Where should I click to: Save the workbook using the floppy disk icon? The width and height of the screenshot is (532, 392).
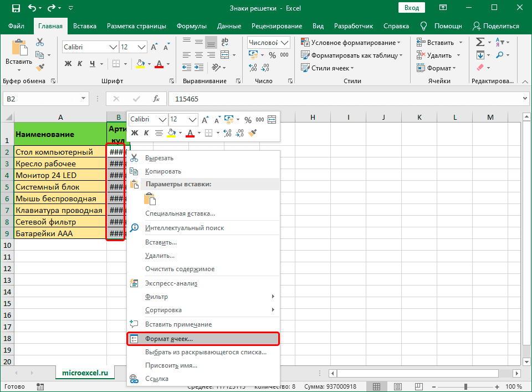tap(16, 8)
